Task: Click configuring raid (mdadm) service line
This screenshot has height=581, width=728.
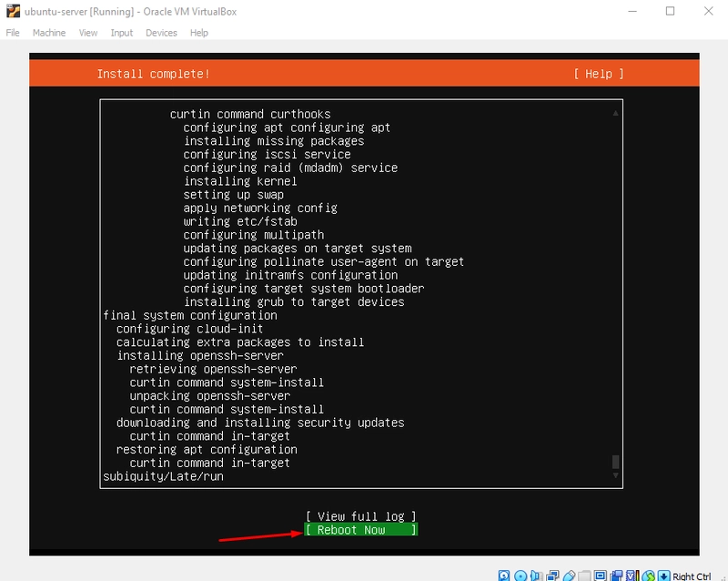Action: click(290, 168)
